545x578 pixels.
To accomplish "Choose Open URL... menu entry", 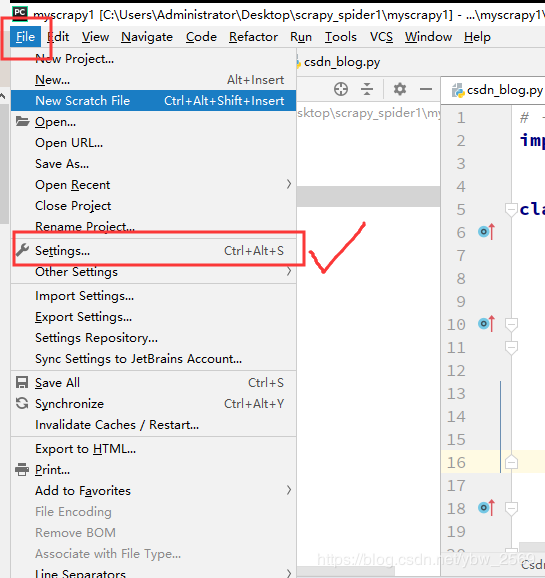I will pyautogui.click(x=153, y=142).
